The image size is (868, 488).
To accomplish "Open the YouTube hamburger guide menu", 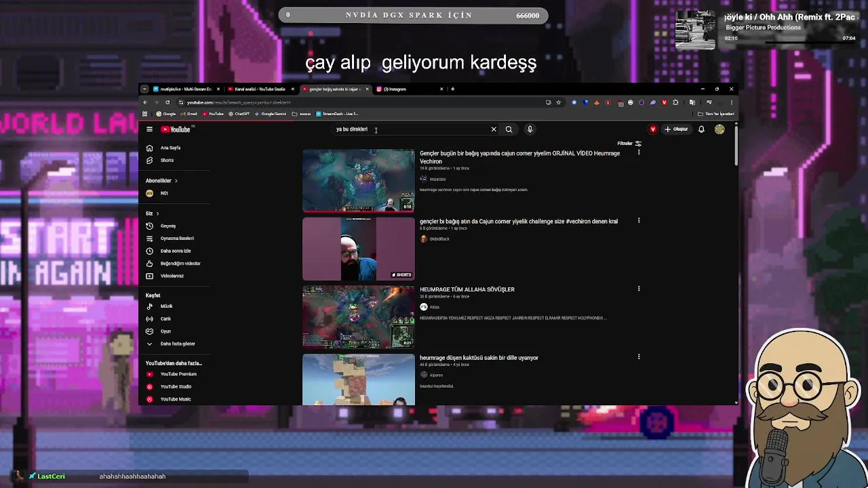I will tap(149, 129).
